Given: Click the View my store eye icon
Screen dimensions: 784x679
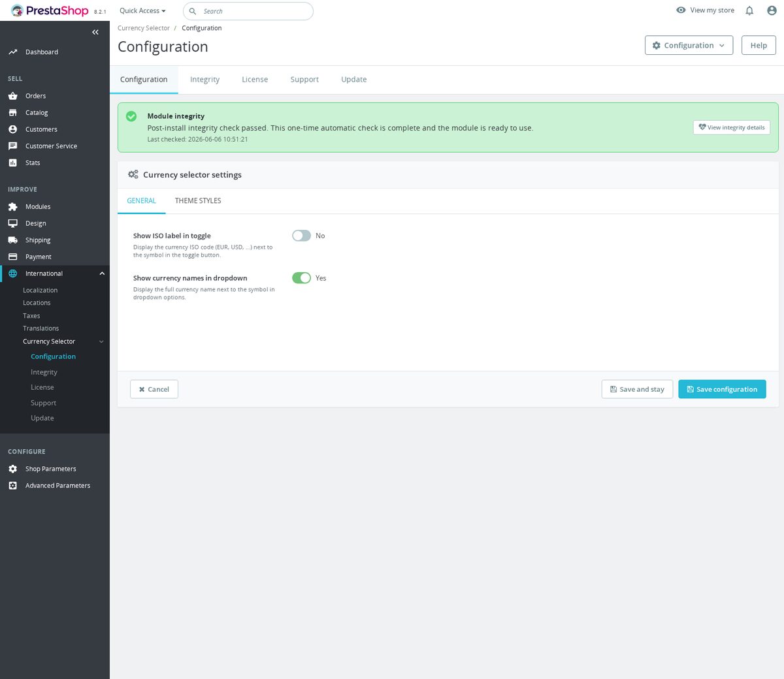Looking at the screenshot, I should (681, 10).
